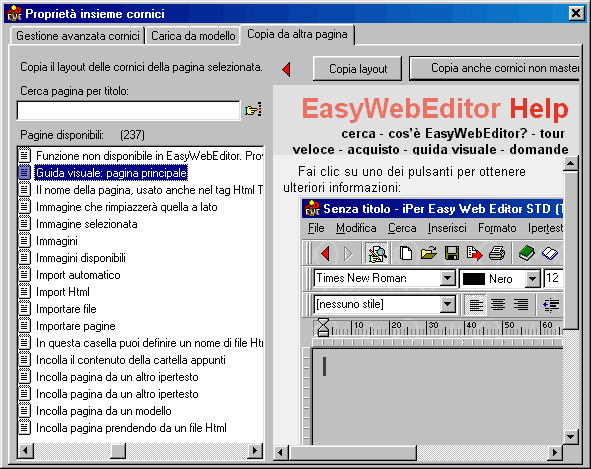This screenshot has height=469, width=591.
Task: Click the font size 12 field
Action: pos(554,278)
